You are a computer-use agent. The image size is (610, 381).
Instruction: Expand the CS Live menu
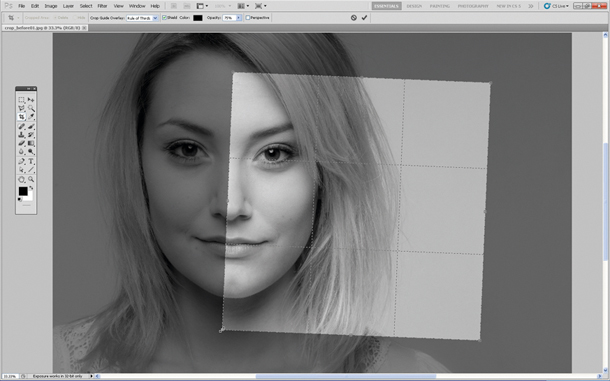pos(556,6)
